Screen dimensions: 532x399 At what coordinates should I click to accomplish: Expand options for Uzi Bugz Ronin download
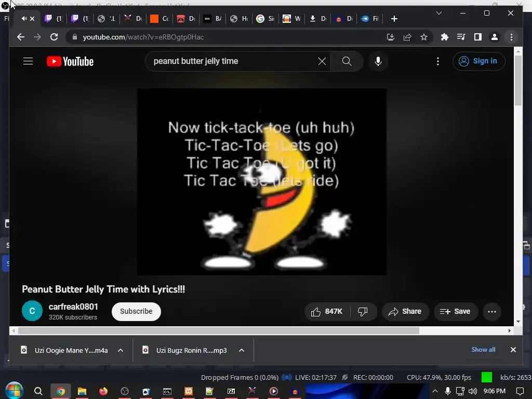coord(242,350)
